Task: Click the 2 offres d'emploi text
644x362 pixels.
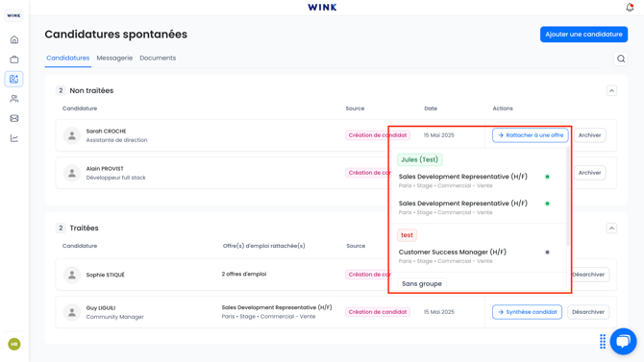Action: point(244,275)
